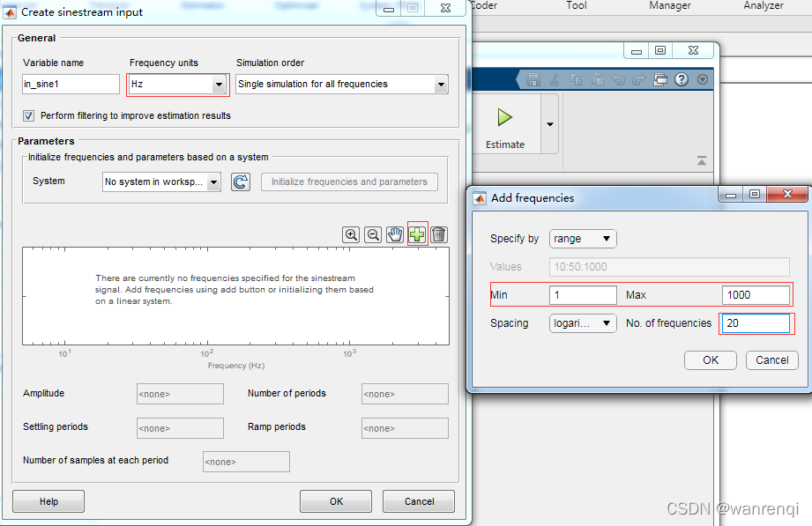
Task: Click the No. of frequencies field showing 20
Action: pyautogui.click(x=756, y=323)
